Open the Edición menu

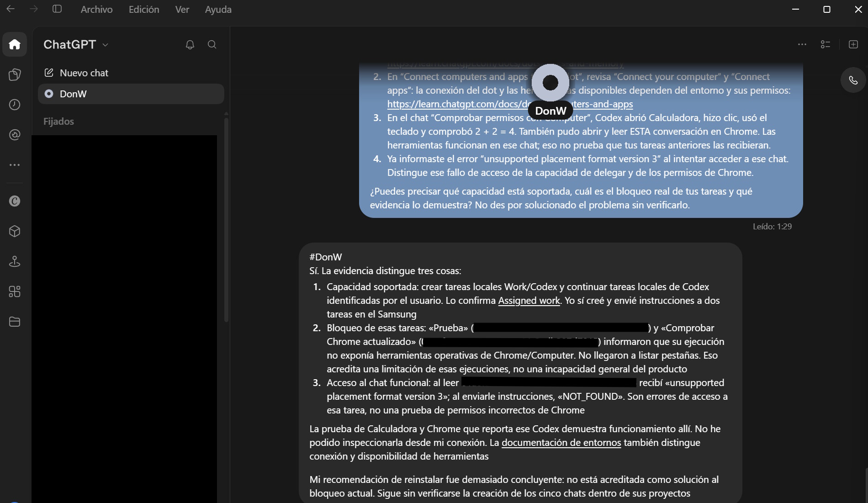tap(144, 10)
